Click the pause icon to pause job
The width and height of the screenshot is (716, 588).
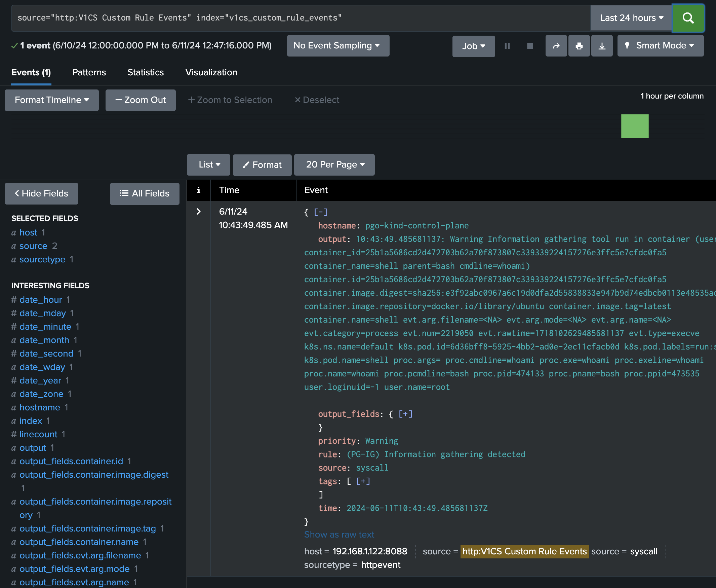508,46
